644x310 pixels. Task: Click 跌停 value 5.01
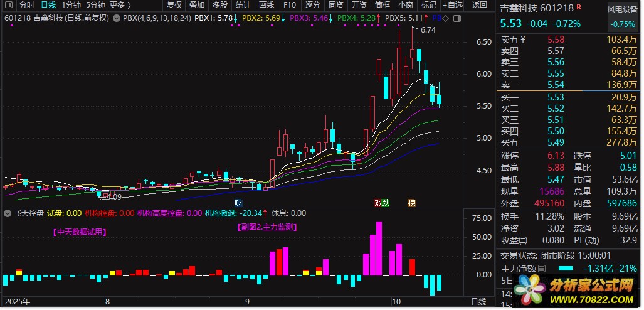tap(628, 156)
